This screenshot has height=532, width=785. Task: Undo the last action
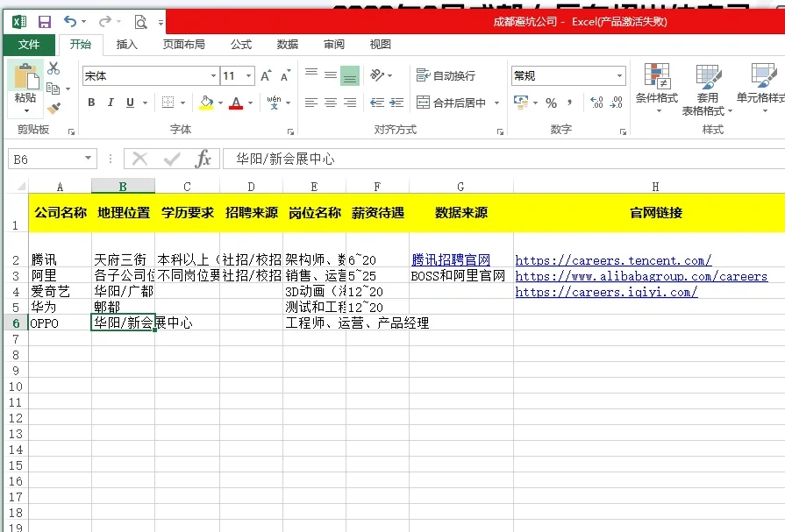pos(70,21)
